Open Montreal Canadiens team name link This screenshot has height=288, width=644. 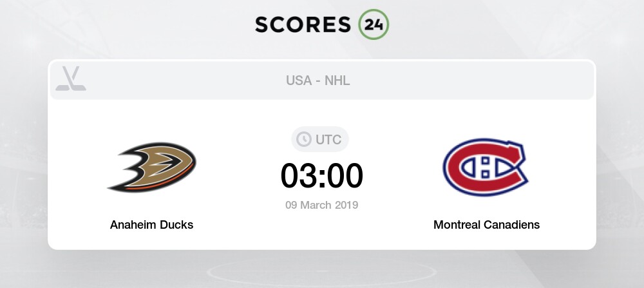[x=486, y=225]
